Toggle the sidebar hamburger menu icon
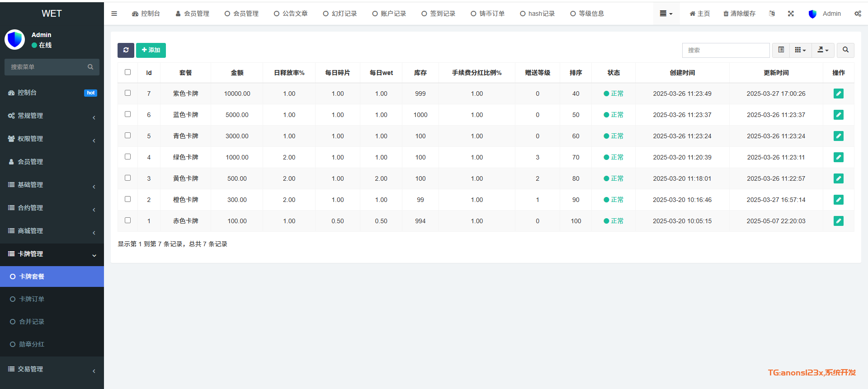 (114, 14)
